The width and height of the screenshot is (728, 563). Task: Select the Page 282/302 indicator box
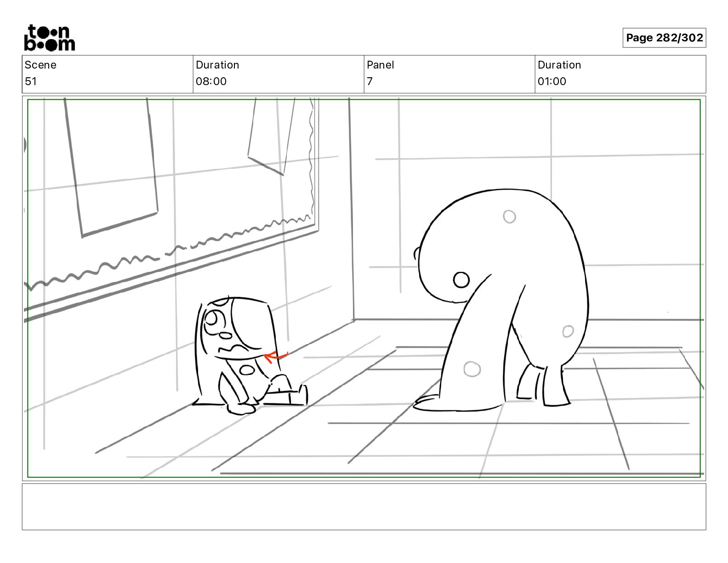pyautogui.click(x=664, y=38)
